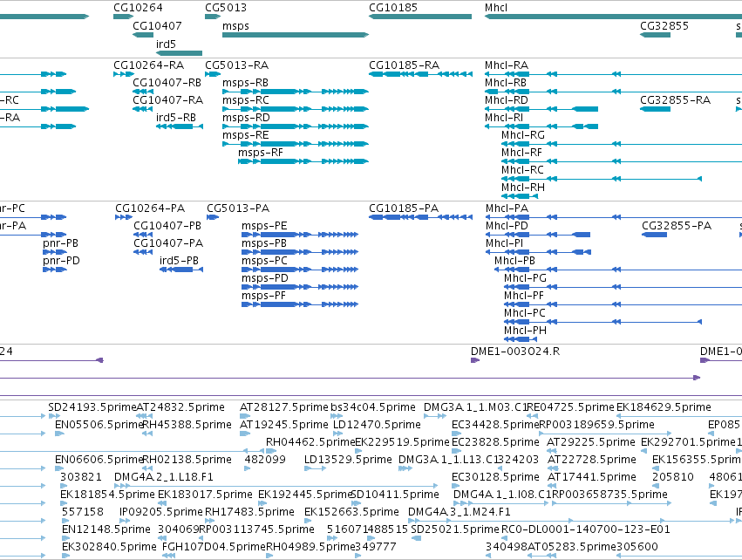Click protein msps-PE label

264,226
